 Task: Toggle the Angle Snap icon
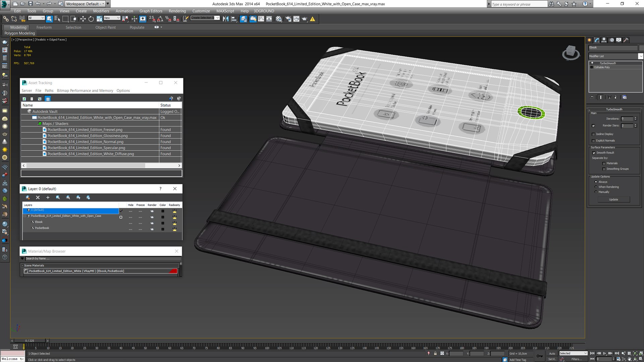(160, 19)
